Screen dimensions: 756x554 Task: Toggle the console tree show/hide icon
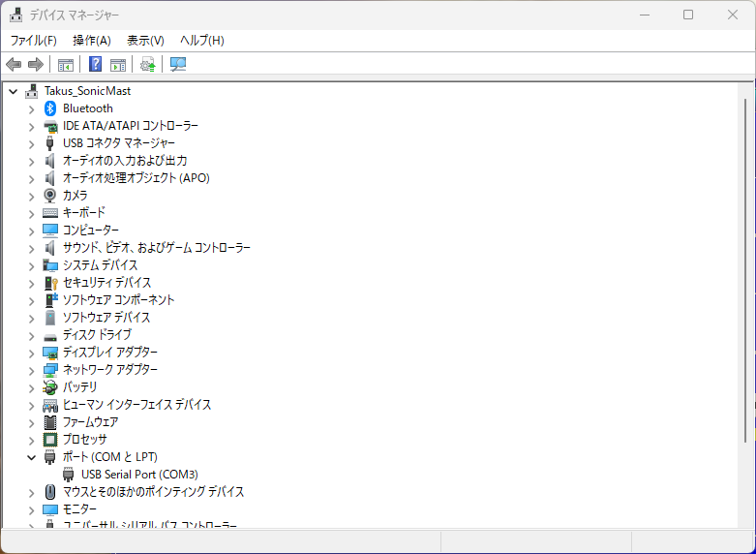coord(66,65)
